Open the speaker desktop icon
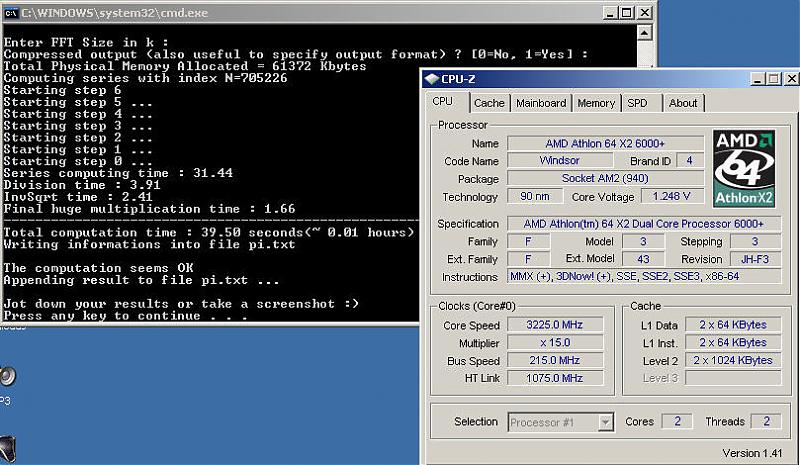Image resolution: width=800 pixels, height=465 pixels. [7, 376]
